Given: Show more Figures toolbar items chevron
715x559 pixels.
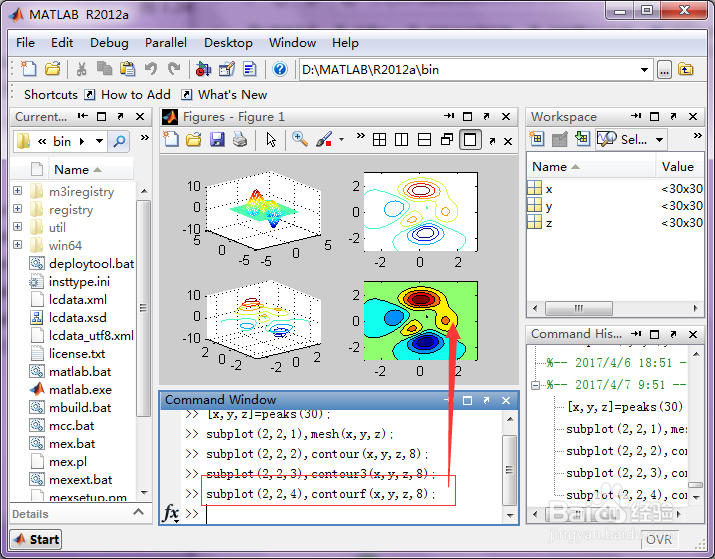Looking at the screenshot, I should 361,135.
